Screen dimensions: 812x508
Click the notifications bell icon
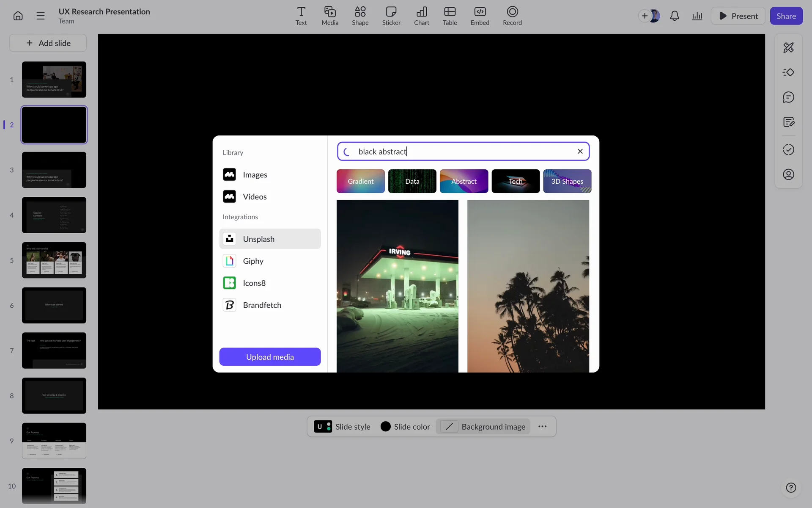pos(675,16)
